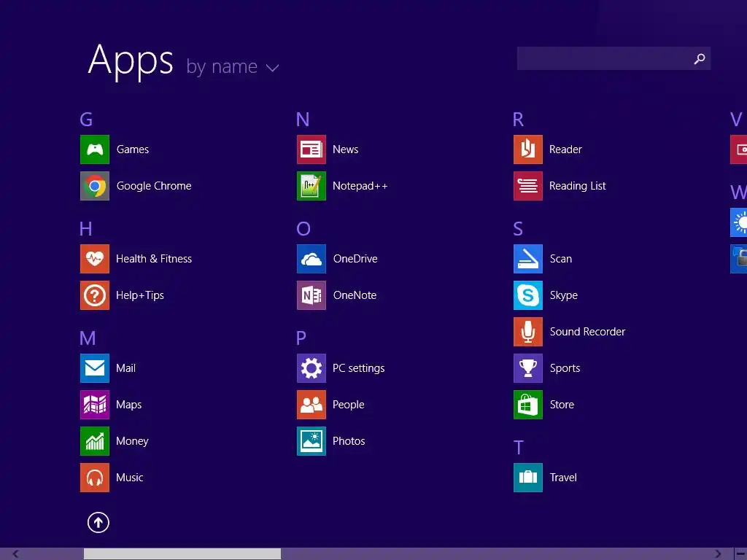Click the "Health & Fitness" label
The width and height of the screenshot is (747, 560).
[154, 259]
